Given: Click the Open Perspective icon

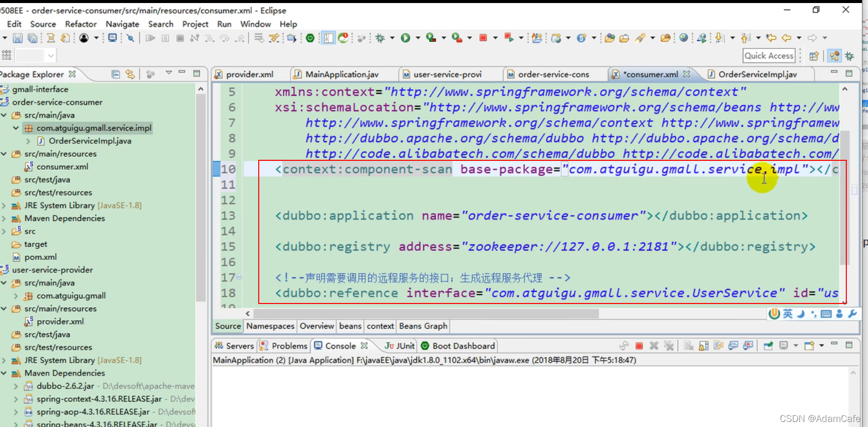Looking at the screenshot, I should [814, 56].
